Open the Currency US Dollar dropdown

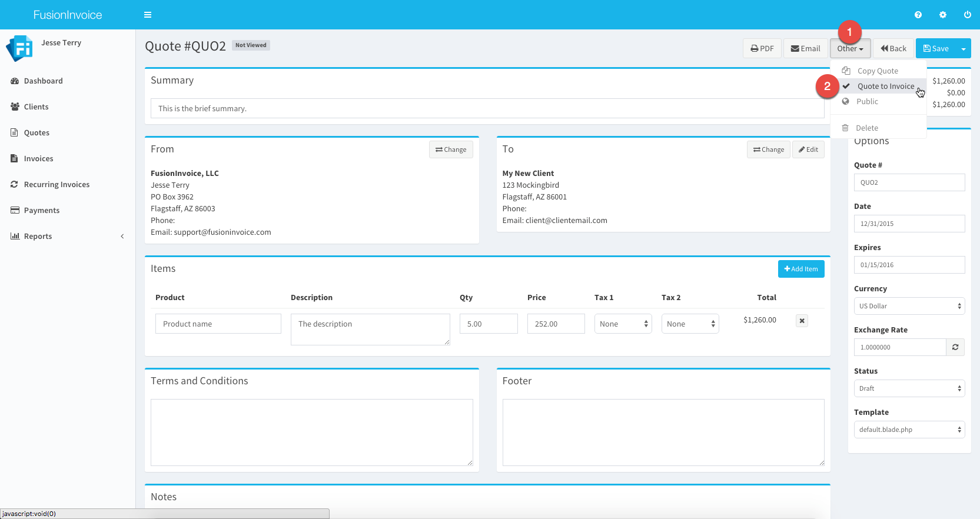tap(909, 306)
